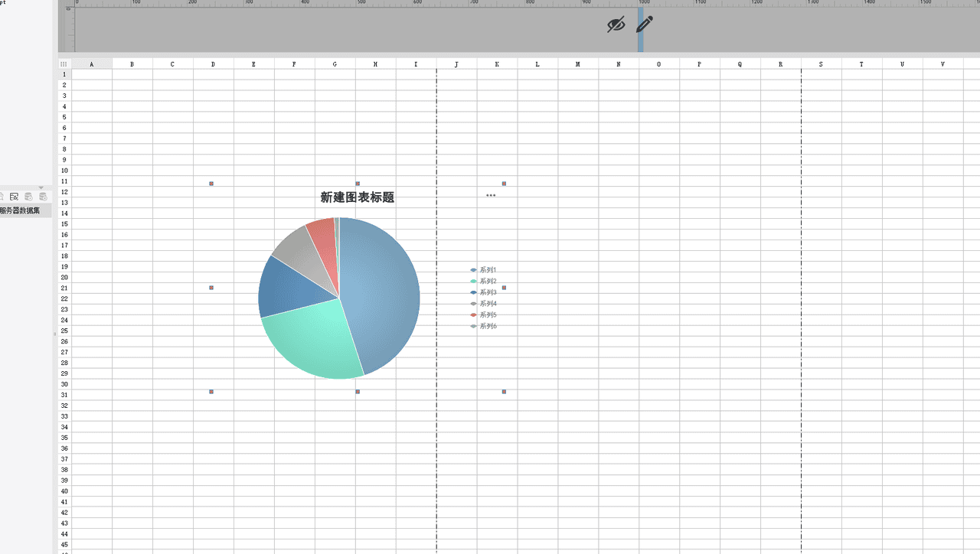Click the pencil edit icon above the grid
Viewport: 980px width, 554px height.
coord(645,24)
